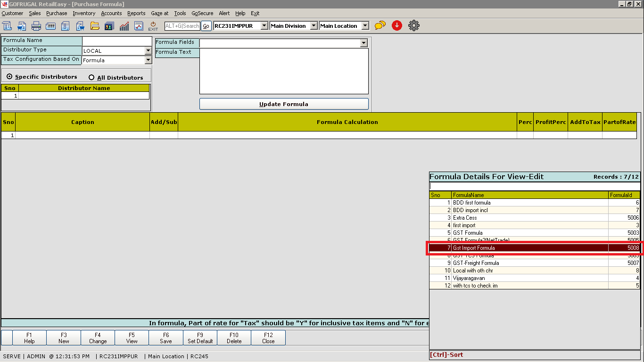Click the F1 Help button
Image resolution: width=644 pixels, height=362 pixels.
coord(29,338)
